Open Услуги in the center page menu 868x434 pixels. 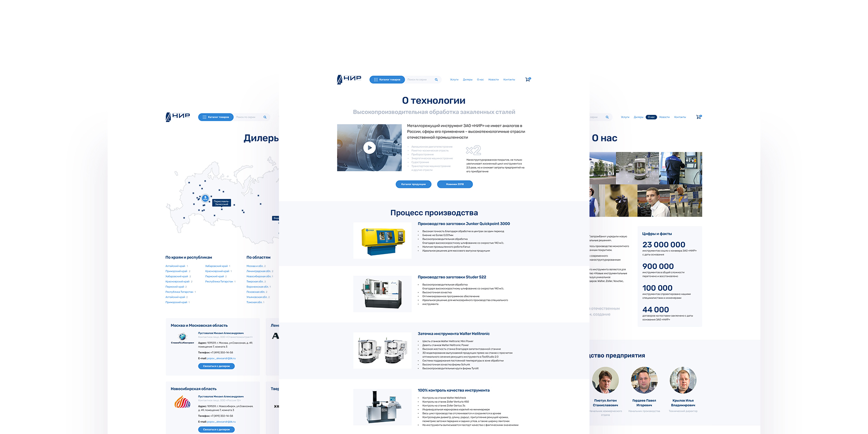coord(454,80)
